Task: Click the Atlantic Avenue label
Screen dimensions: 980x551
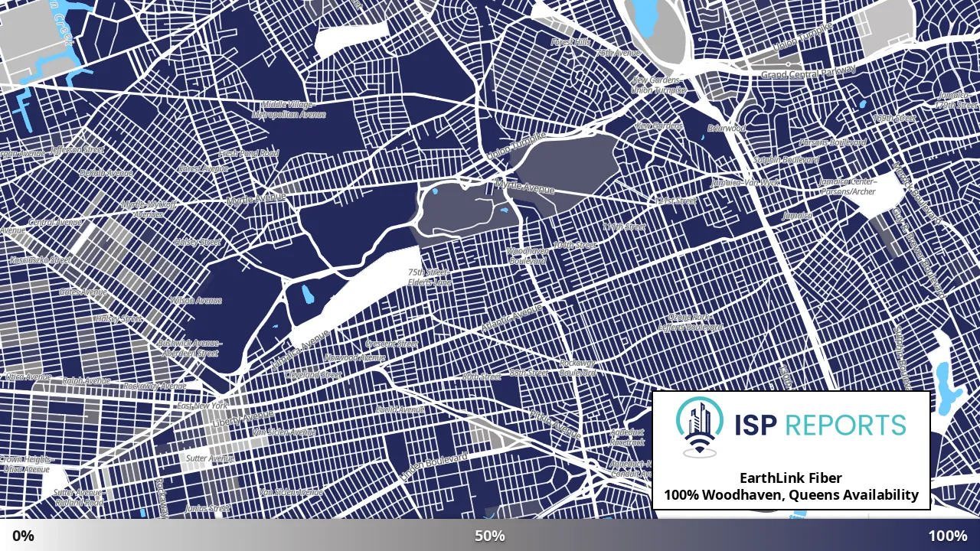Action: pyautogui.click(x=511, y=318)
